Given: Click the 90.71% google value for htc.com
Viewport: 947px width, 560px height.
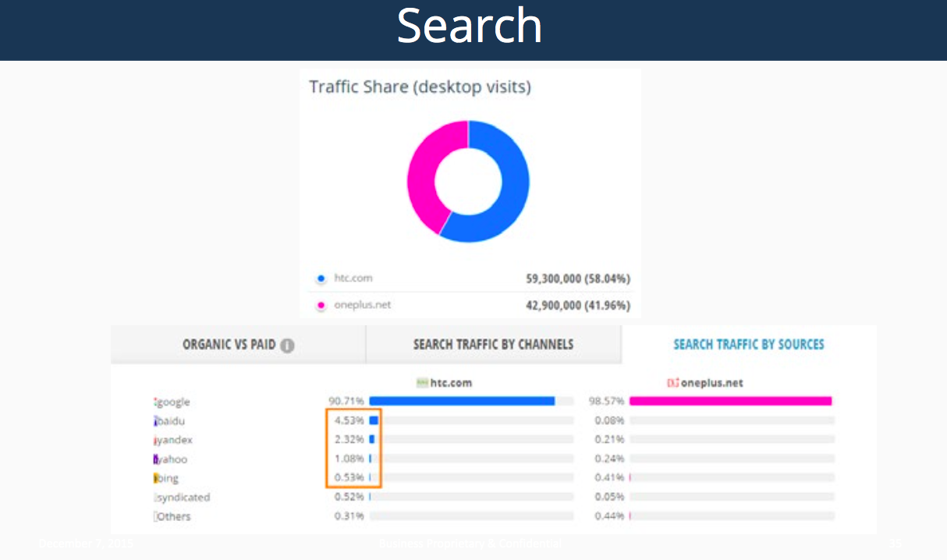Looking at the screenshot, I should (x=348, y=402).
